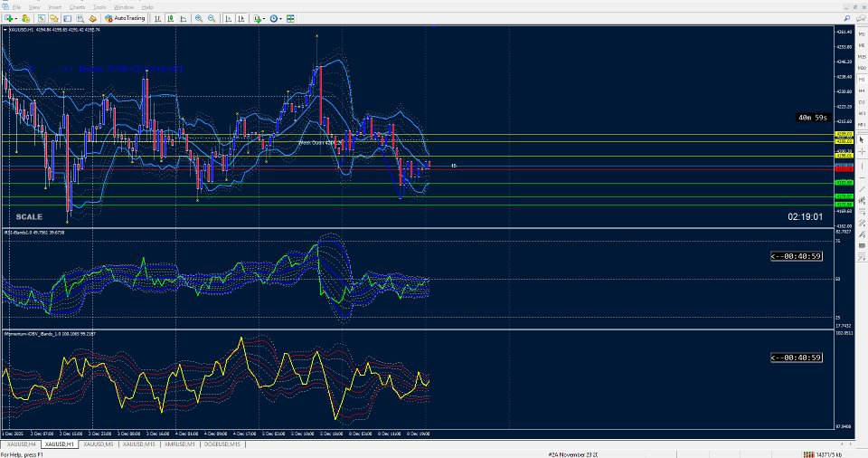Image resolution: width=868 pixels, height=458 pixels.
Task: Switch chart to candlestick mode
Action: coord(171,18)
